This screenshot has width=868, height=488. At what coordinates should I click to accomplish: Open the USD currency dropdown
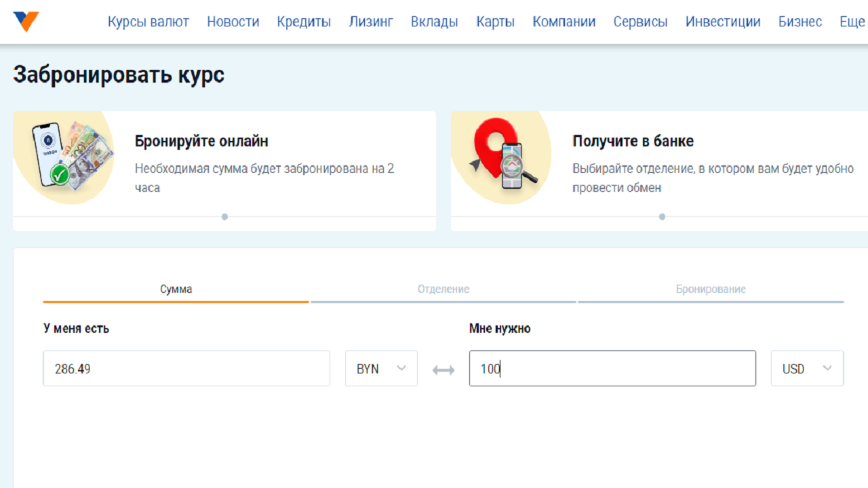(x=807, y=369)
